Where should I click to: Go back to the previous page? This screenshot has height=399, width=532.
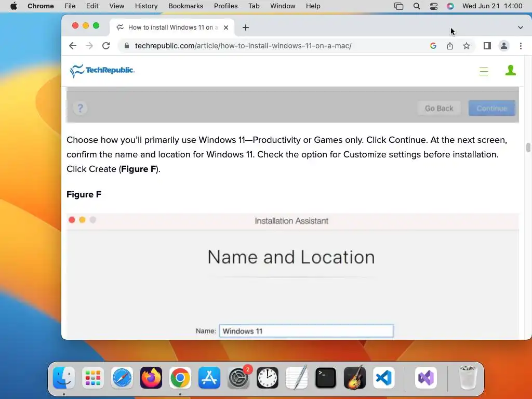tap(73, 46)
